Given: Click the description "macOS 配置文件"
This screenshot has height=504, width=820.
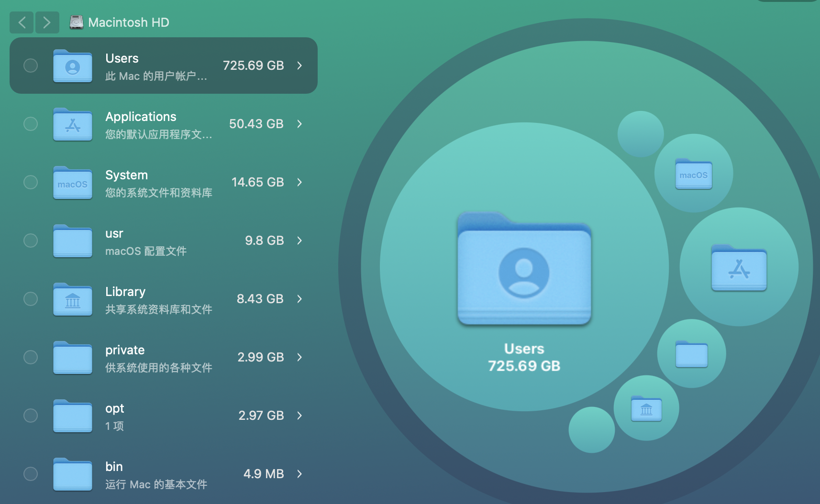Looking at the screenshot, I should click(x=146, y=252).
